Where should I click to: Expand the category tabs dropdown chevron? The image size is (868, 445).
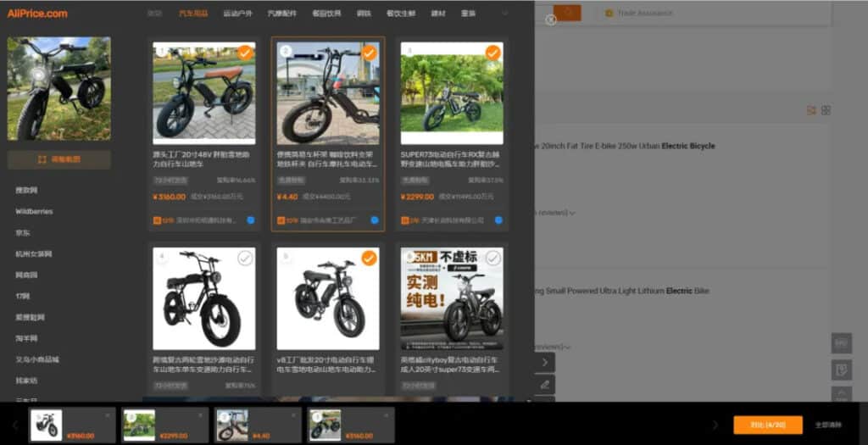pyautogui.click(x=505, y=14)
